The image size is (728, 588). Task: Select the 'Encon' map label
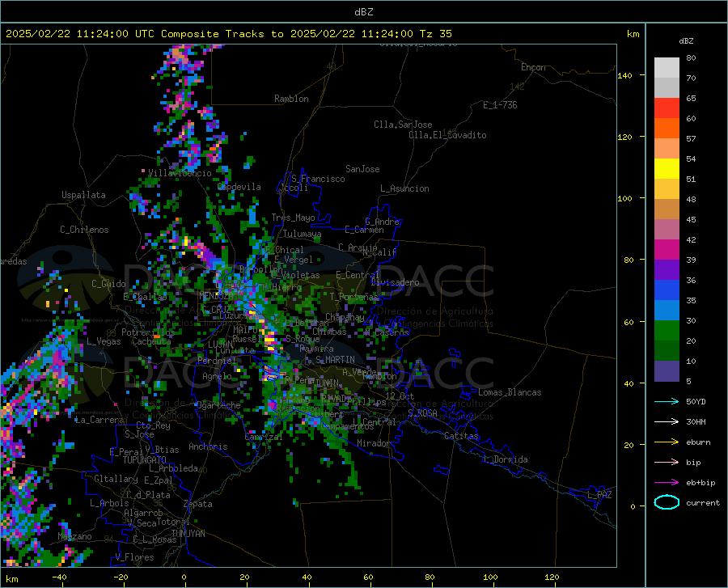[533, 67]
